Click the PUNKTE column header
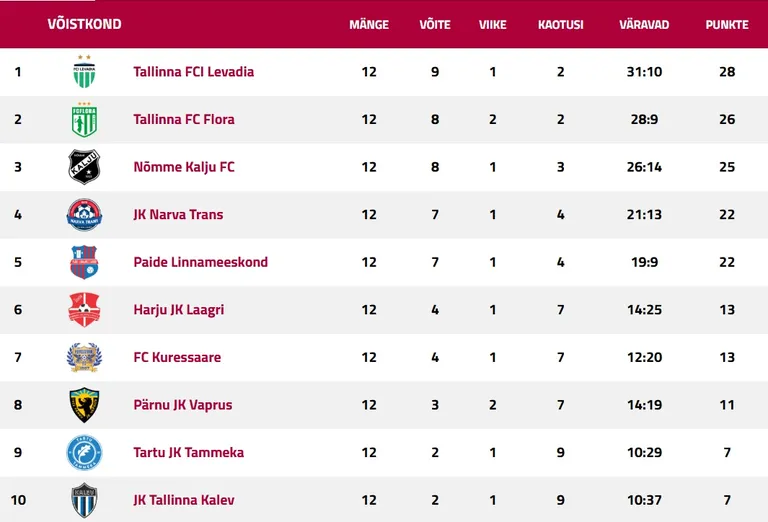Viewport: 768px width, 522px height. click(727, 24)
